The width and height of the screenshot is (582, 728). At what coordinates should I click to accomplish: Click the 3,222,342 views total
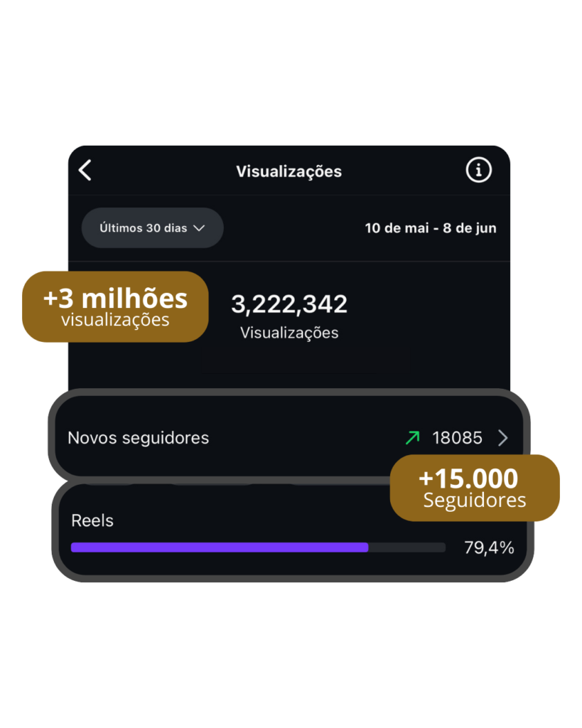(x=289, y=304)
